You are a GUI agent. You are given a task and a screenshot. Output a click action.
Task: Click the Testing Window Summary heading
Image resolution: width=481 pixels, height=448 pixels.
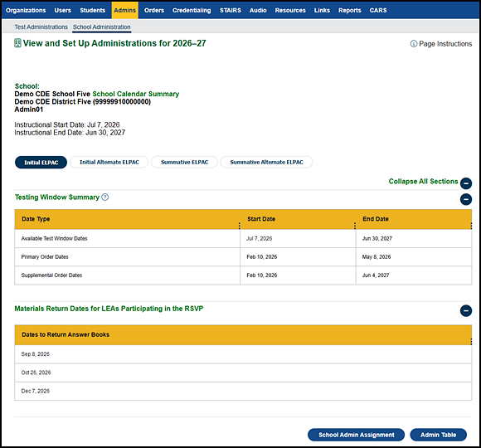pos(57,197)
